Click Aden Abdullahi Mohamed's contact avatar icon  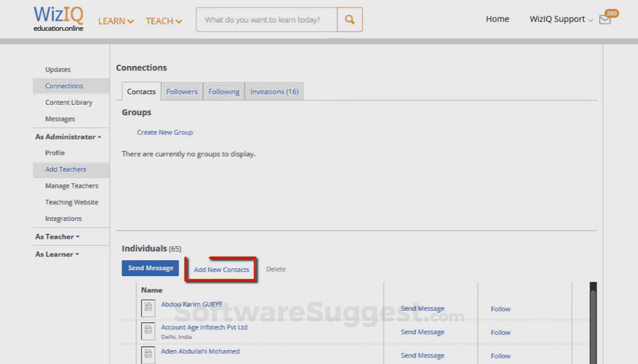(148, 354)
